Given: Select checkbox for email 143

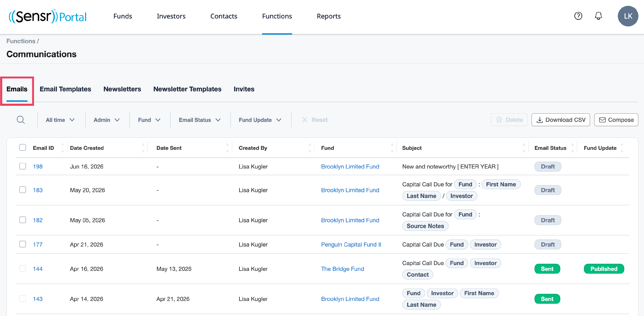Looking at the screenshot, I should coord(23,298).
